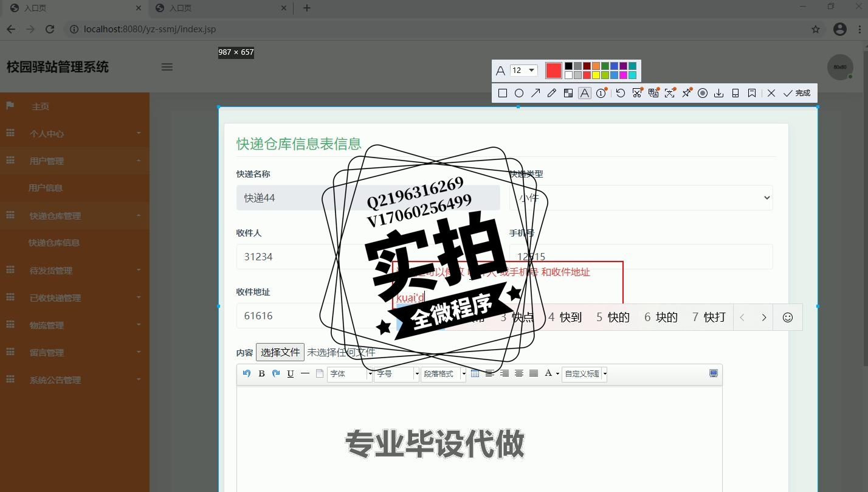This screenshot has height=492, width=868.
Task: Click the editor undo icon
Action: click(x=247, y=373)
